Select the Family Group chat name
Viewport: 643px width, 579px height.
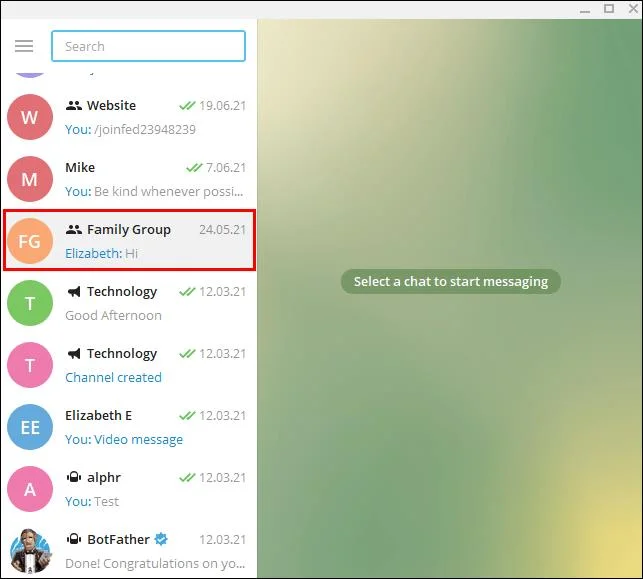coord(129,230)
